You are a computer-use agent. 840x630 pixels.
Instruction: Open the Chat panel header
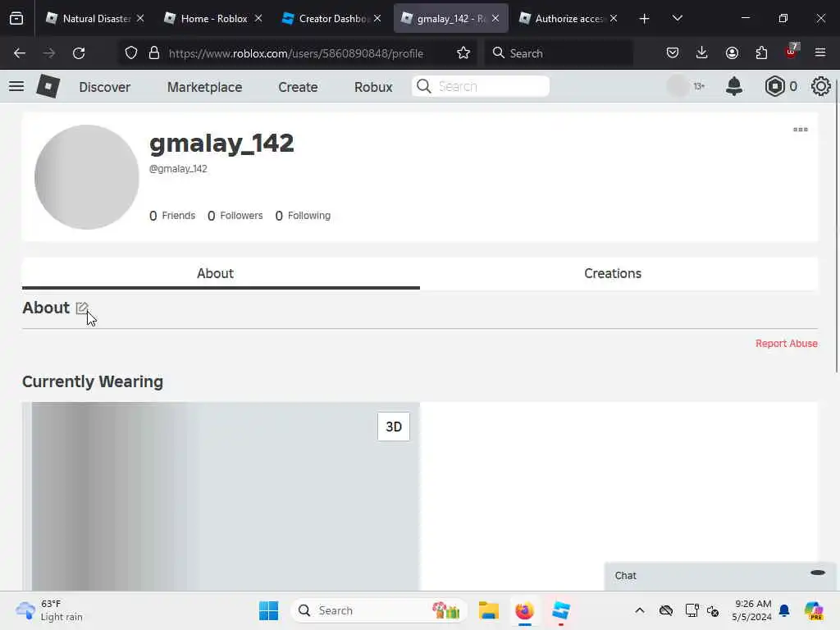click(719, 576)
